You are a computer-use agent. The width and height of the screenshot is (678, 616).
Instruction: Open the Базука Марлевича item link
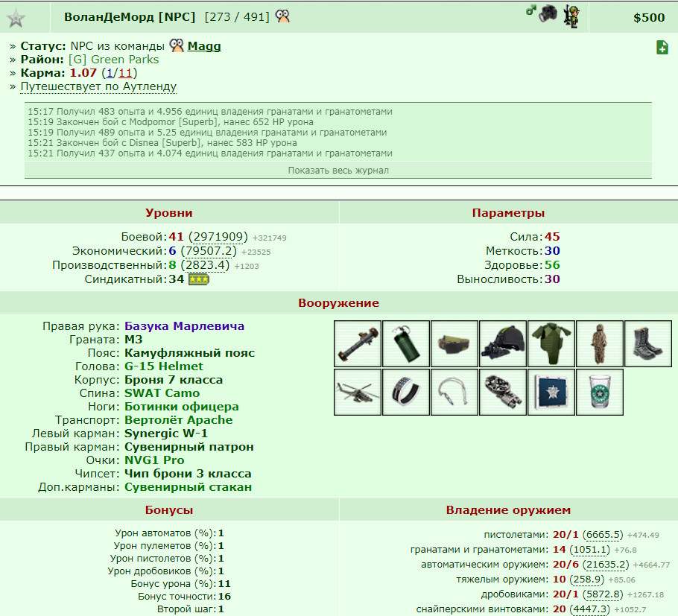click(184, 326)
